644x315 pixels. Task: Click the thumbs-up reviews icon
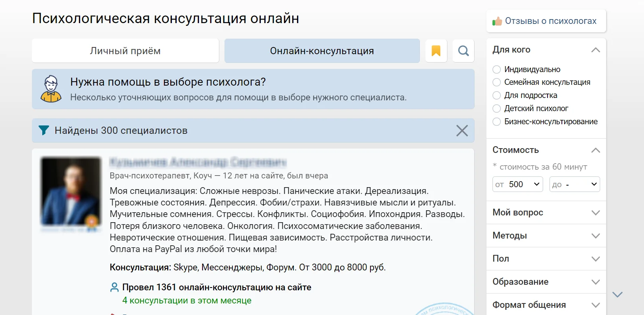pos(497,21)
